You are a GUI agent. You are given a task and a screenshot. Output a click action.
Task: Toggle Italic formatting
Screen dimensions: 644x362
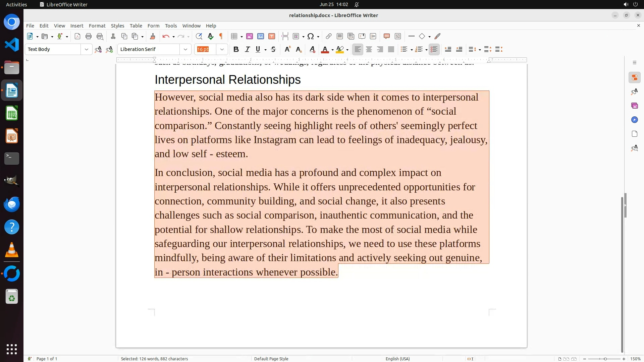pyautogui.click(x=247, y=49)
